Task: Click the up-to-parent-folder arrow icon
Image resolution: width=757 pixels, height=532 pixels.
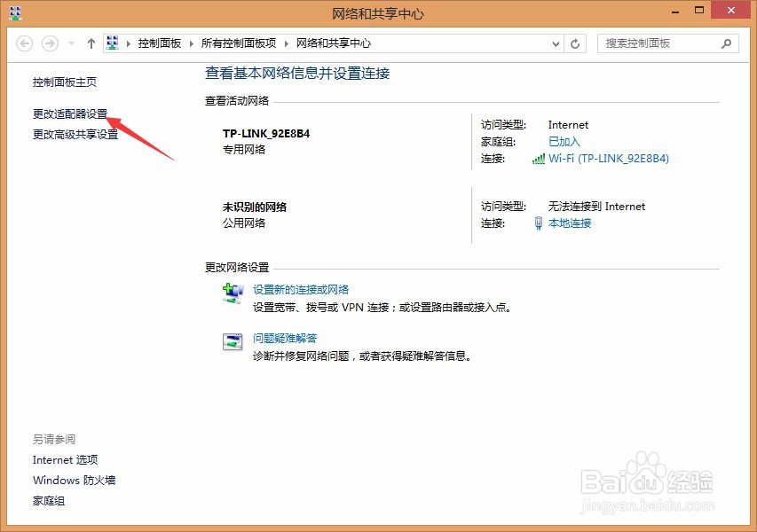Action: (91, 43)
